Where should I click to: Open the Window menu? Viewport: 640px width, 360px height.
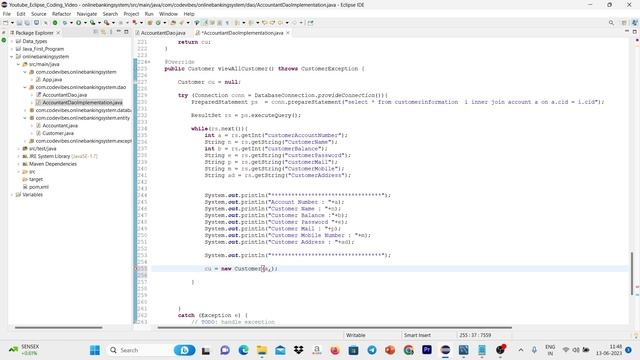pyautogui.click(x=168, y=14)
